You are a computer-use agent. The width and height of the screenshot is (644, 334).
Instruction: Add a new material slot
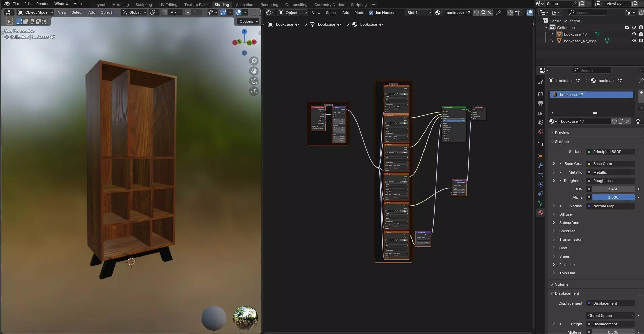tap(641, 92)
